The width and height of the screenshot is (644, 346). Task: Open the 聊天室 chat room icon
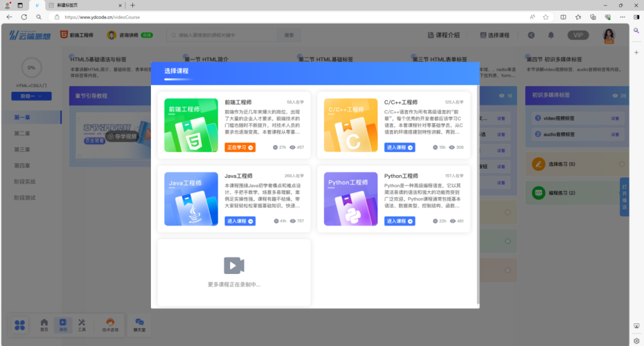tap(140, 325)
